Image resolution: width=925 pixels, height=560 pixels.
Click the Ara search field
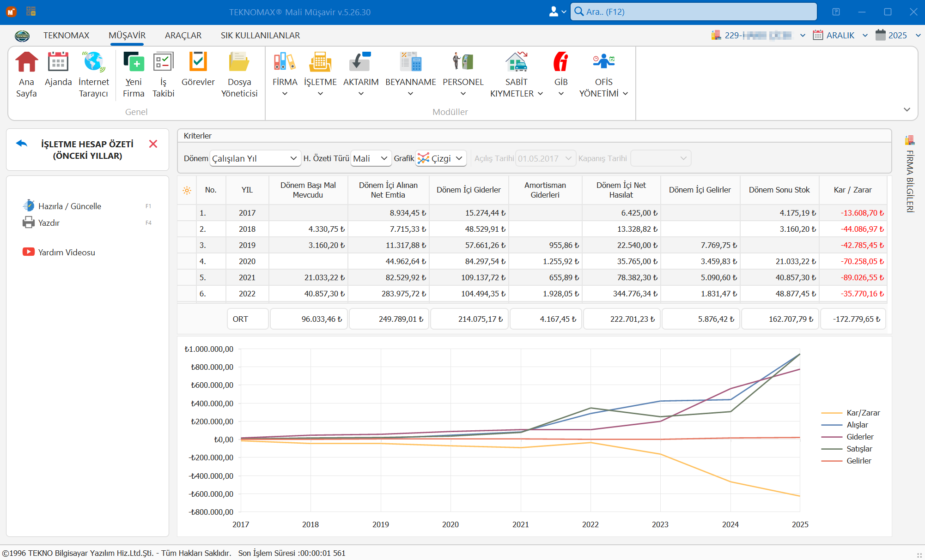coord(694,12)
